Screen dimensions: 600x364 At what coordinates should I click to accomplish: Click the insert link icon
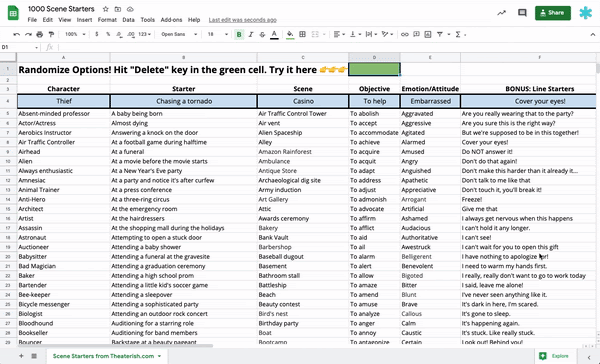[404, 34]
